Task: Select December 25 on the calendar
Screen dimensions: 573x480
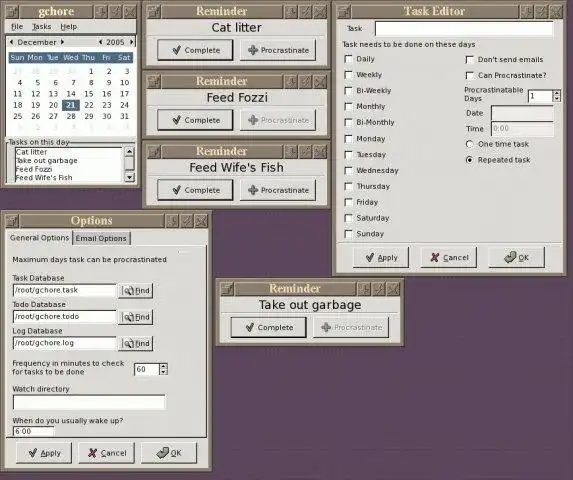Action: pyautogui.click(x=18, y=116)
